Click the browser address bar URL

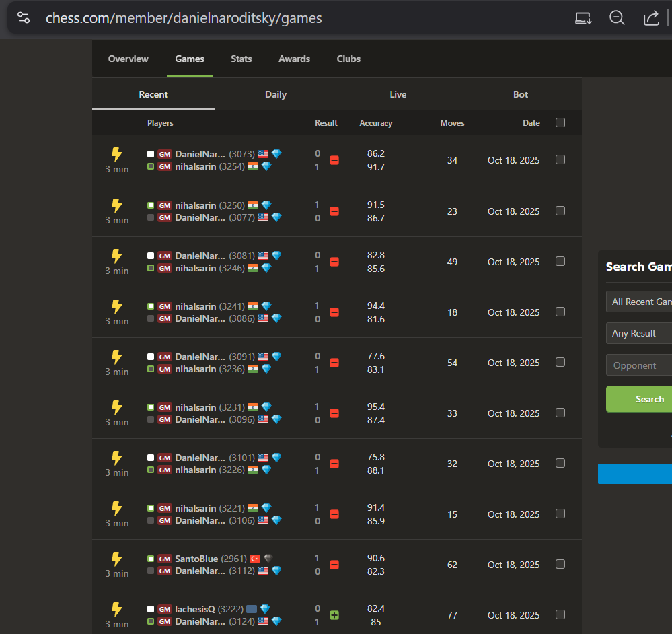tap(184, 18)
